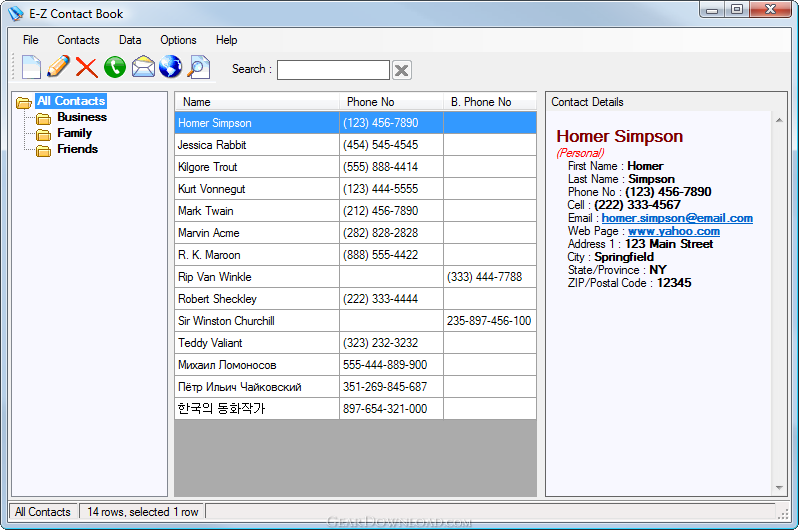
Task: Select the Михаил Ломоносов row
Action: pyautogui.click(x=355, y=364)
